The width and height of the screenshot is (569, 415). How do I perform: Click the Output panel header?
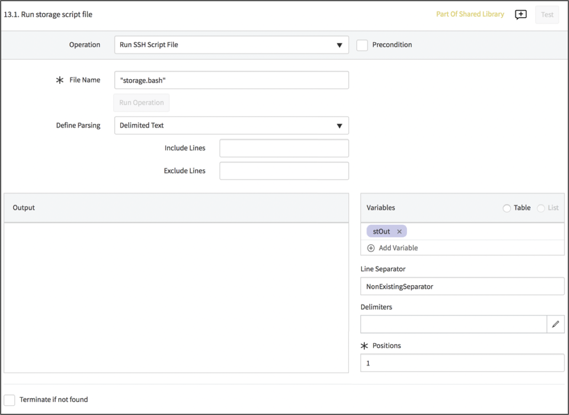tap(176, 208)
